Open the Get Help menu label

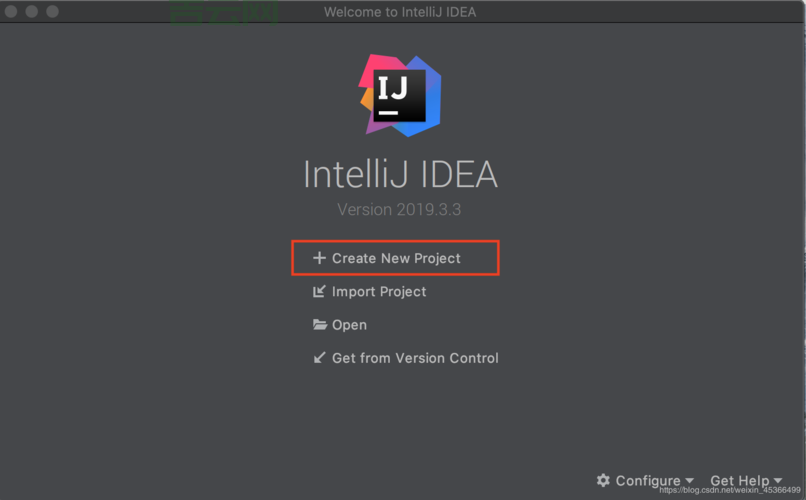(x=740, y=481)
